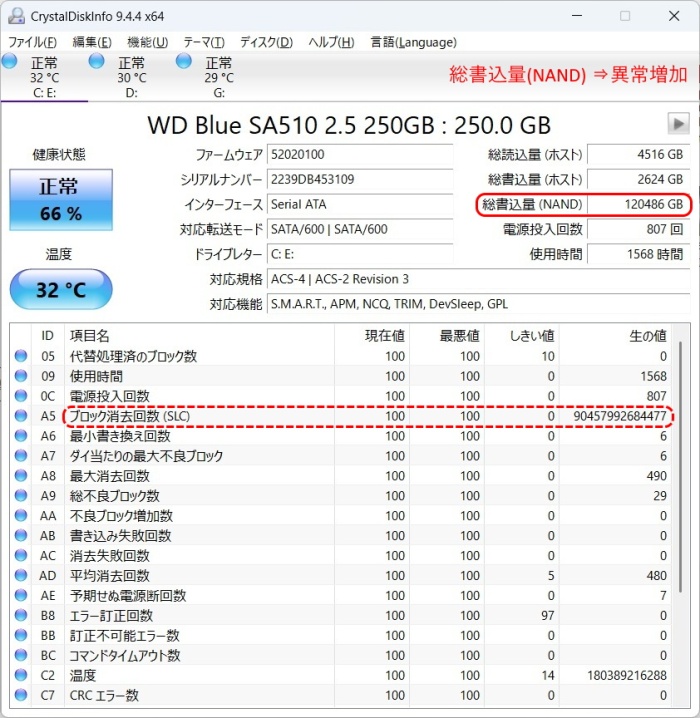Screen dimensions: 700x718
Task: Click the serial number field
Action: point(367,180)
